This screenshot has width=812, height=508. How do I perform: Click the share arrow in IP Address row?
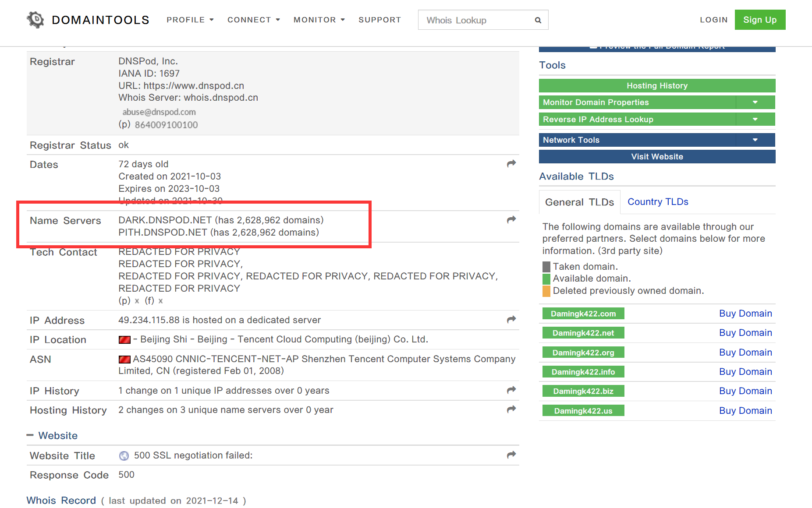[511, 319]
